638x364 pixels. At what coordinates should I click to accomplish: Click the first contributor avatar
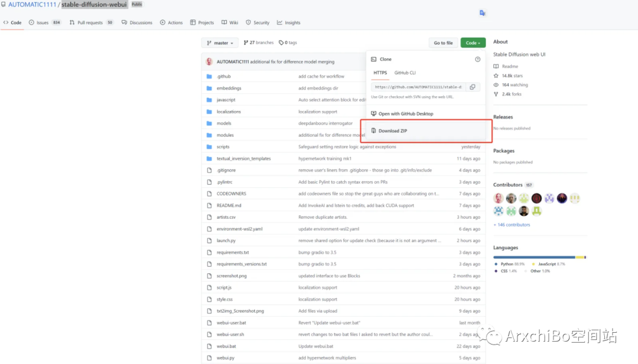click(x=499, y=198)
